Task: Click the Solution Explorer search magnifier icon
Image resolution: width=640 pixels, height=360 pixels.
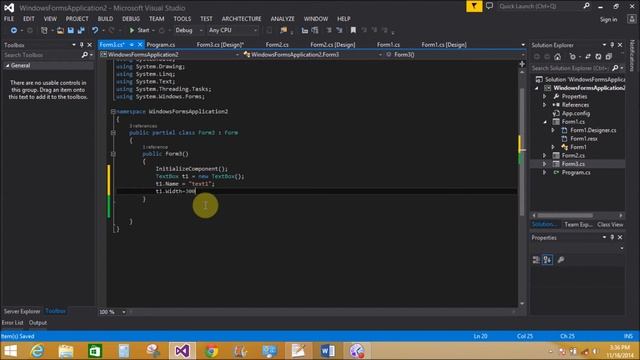Action: [615, 68]
